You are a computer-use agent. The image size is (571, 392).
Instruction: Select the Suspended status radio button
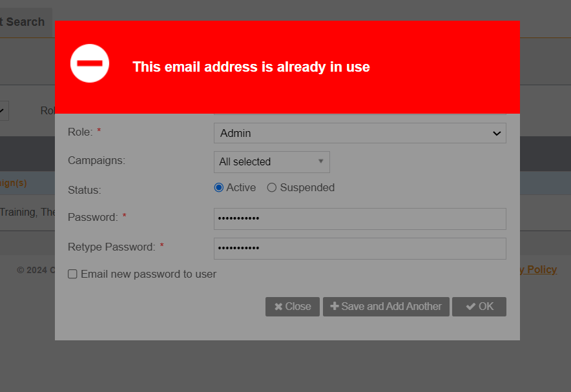(x=272, y=187)
